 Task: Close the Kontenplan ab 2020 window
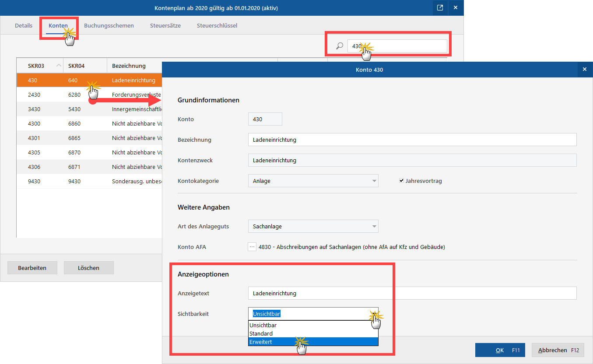pyautogui.click(x=456, y=8)
